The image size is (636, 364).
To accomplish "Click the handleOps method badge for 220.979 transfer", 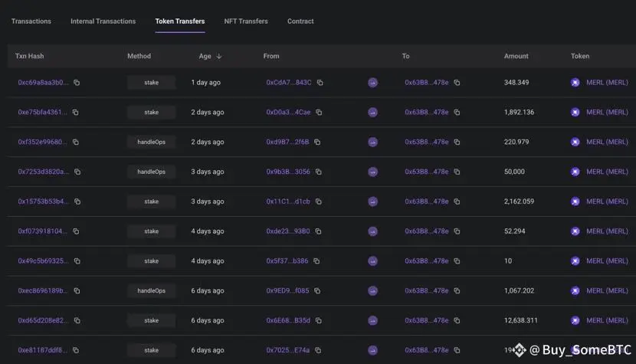I will pos(151,143).
